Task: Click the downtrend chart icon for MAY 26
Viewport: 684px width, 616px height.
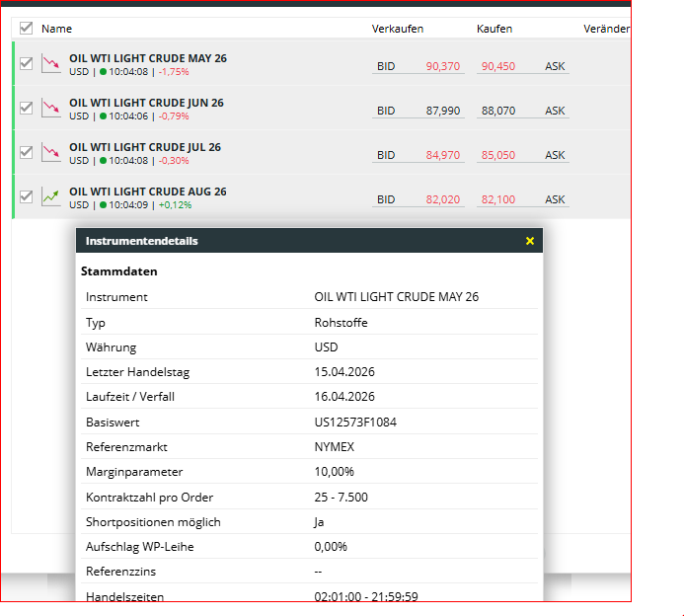Action: (50, 64)
